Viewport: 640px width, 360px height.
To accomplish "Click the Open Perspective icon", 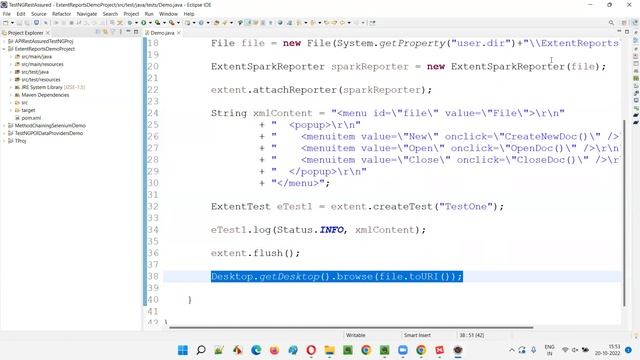I will click(624, 23).
